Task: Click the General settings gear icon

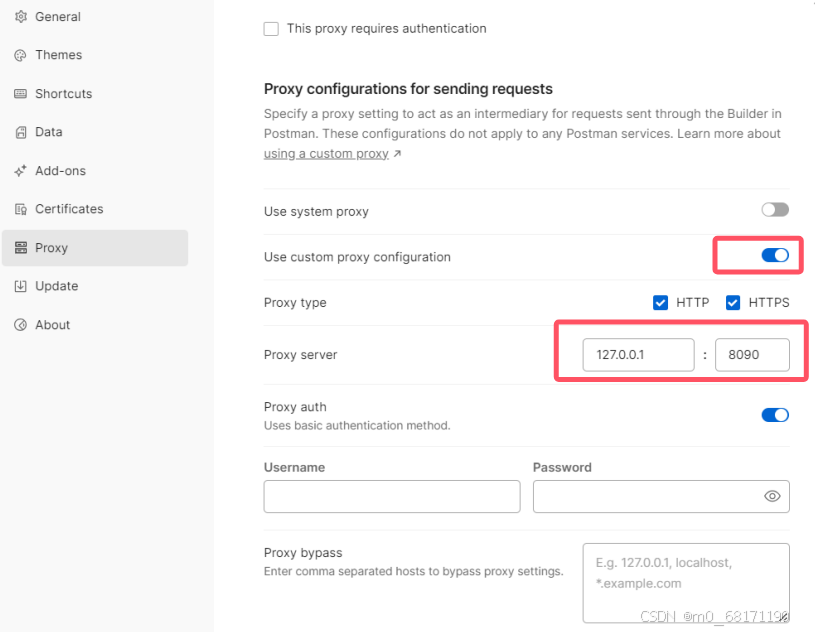Action: tap(21, 17)
